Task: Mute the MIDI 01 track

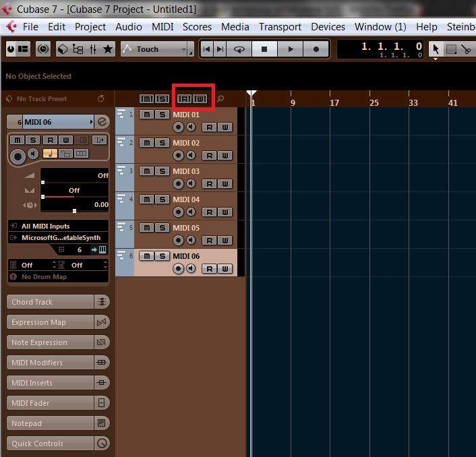Action: click(x=146, y=115)
